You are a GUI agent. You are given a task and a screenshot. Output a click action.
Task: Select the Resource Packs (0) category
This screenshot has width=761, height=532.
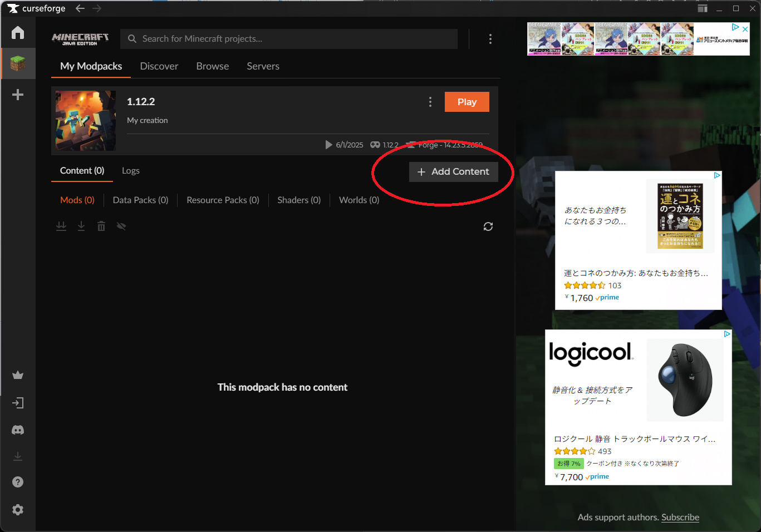click(223, 200)
